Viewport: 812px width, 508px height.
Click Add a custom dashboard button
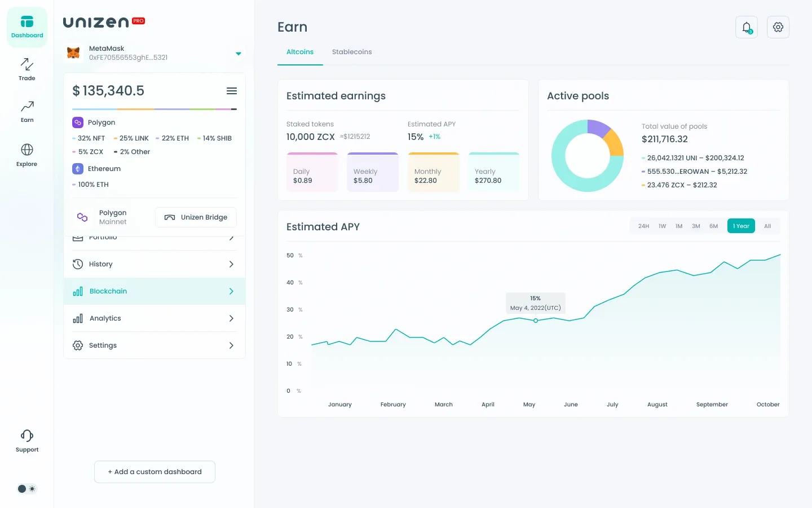pos(155,472)
